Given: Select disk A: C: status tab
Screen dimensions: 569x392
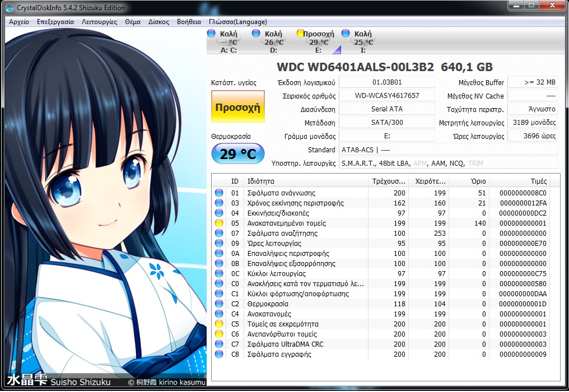Looking at the screenshot, I should pyautogui.click(x=228, y=42).
